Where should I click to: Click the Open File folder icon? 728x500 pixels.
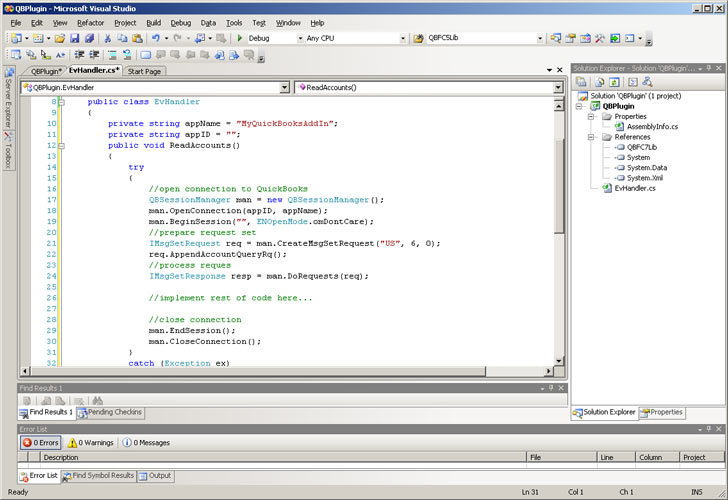pos(59,38)
